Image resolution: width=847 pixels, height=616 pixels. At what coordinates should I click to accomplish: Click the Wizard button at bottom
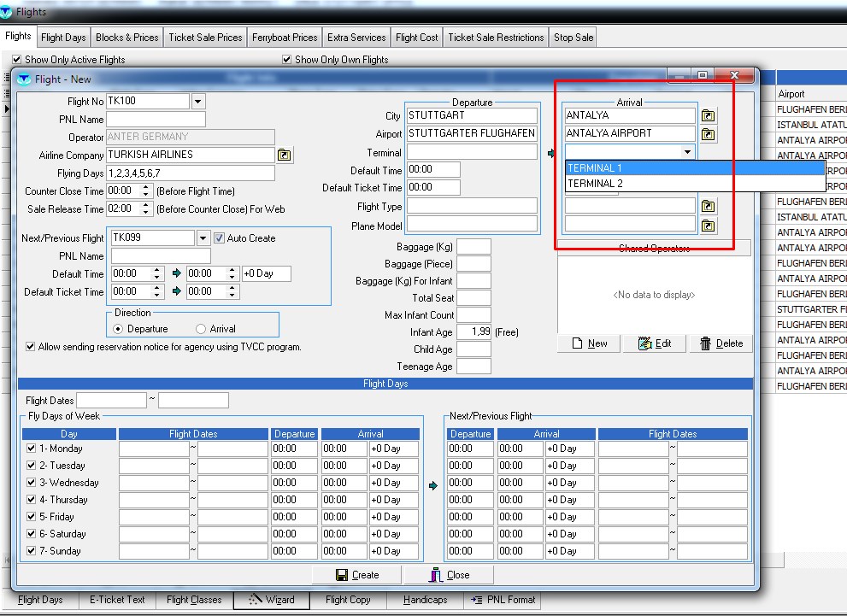coord(272,600)
